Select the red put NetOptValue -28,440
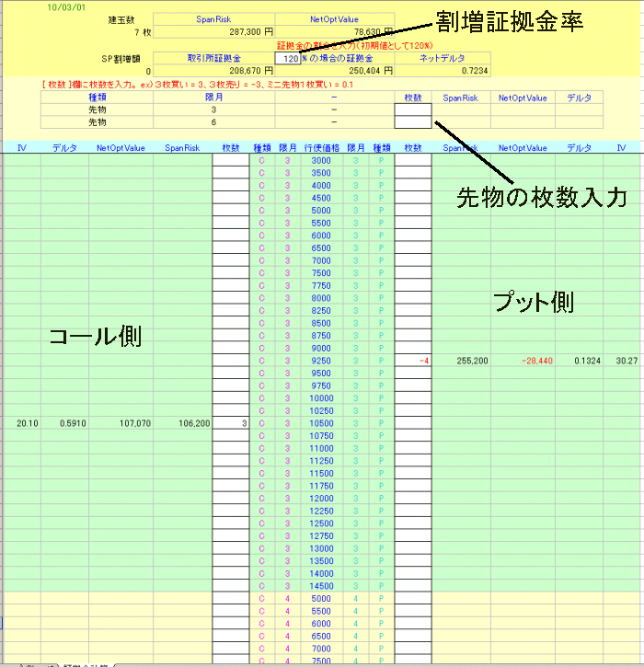 527,361
